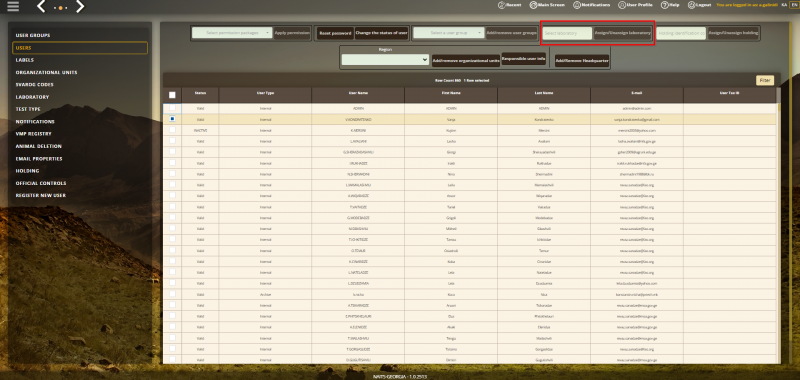Viewport: 800px width, 380px height.
Task: Expand the Select permission packages dropdown
Action: pyautogui.click(x=232, y=33)
